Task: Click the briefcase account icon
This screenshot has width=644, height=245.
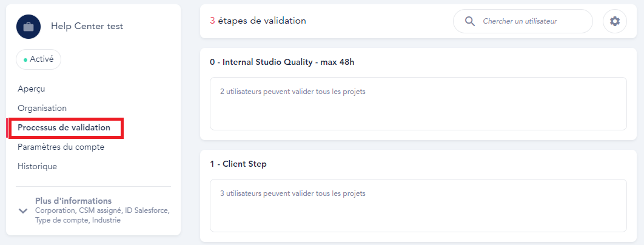Action: click(29, 27)
